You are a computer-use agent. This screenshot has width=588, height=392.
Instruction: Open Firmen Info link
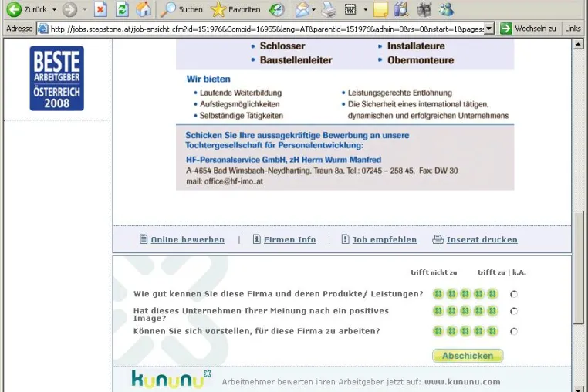pyautogui.click(x=290, y=240)
